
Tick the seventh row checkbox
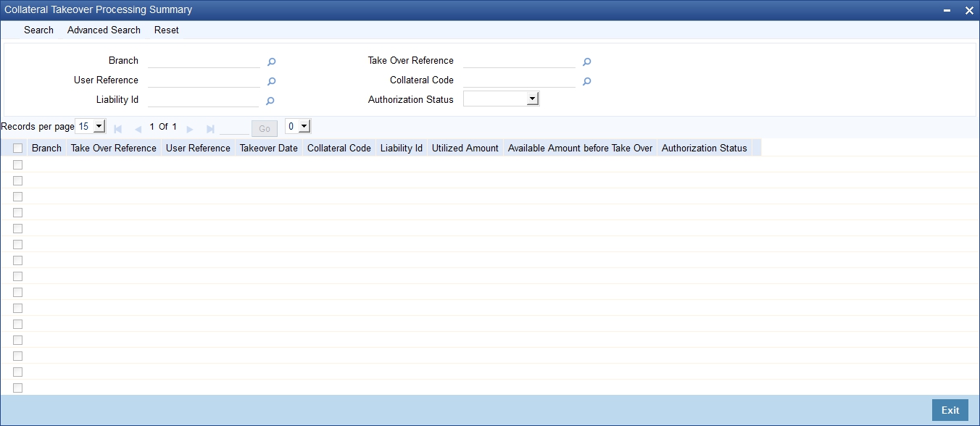click(x=18, y=260)
